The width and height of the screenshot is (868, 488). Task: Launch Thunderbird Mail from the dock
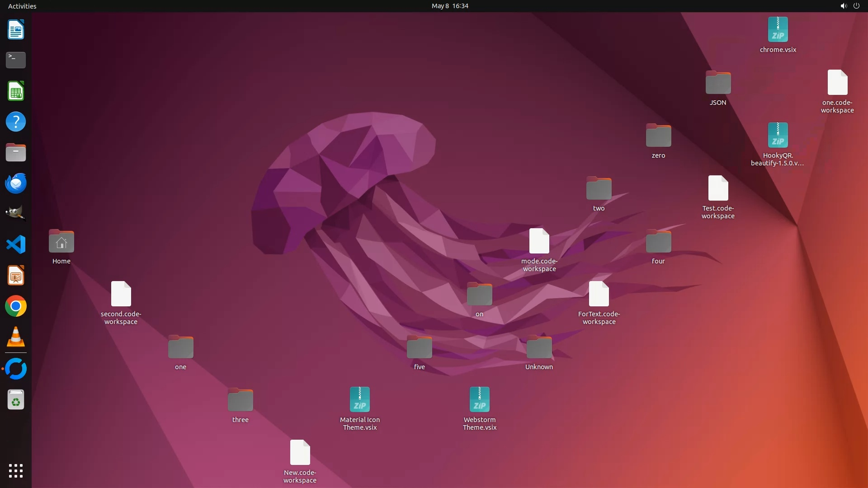coord(16,183)
